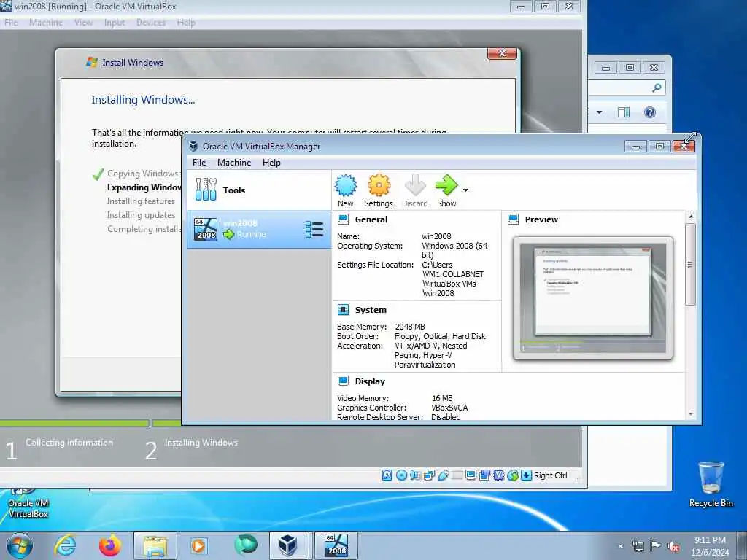The image size is (747, 560).
Task: Open the Windows Start button
Action: click(x=20, y=545)
